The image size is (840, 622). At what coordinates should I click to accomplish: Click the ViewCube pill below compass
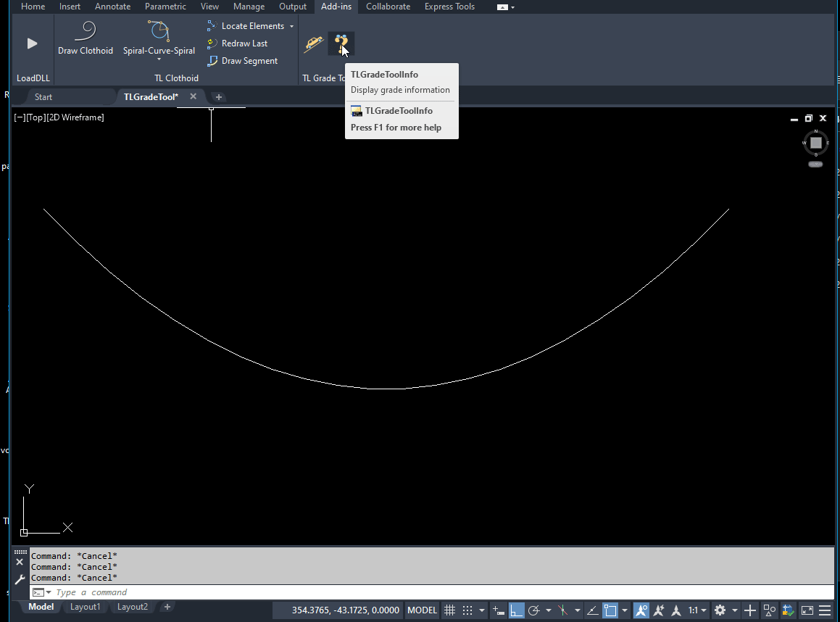(x=815, y=165)
